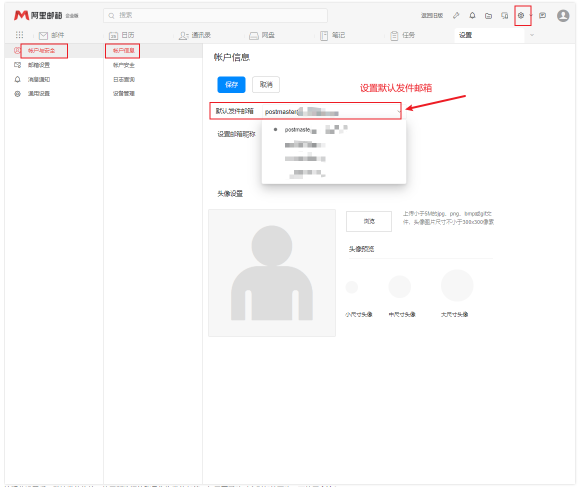Expand the chevron beside the 设置 tab
Image resolution: width=580 pixels, height=487 pixels.
coord(532,35)
